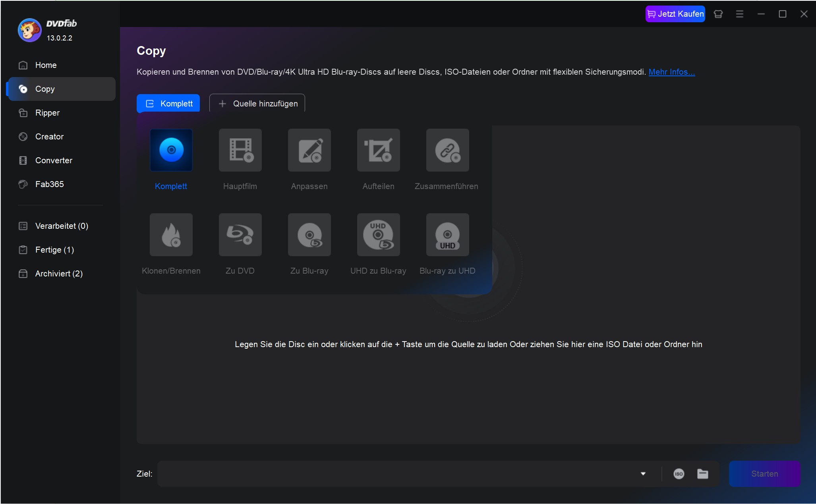Click the blue Komplett label text
816x504 pixels.
coord(171,186)
